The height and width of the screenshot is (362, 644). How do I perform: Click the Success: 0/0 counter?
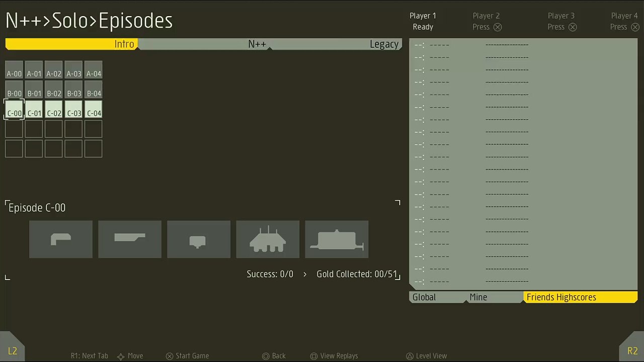pos(270,274)
